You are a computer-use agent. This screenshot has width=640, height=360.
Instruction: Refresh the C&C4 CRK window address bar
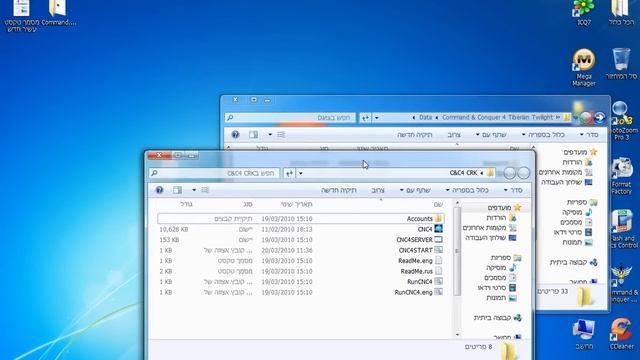tap(289, 173)
